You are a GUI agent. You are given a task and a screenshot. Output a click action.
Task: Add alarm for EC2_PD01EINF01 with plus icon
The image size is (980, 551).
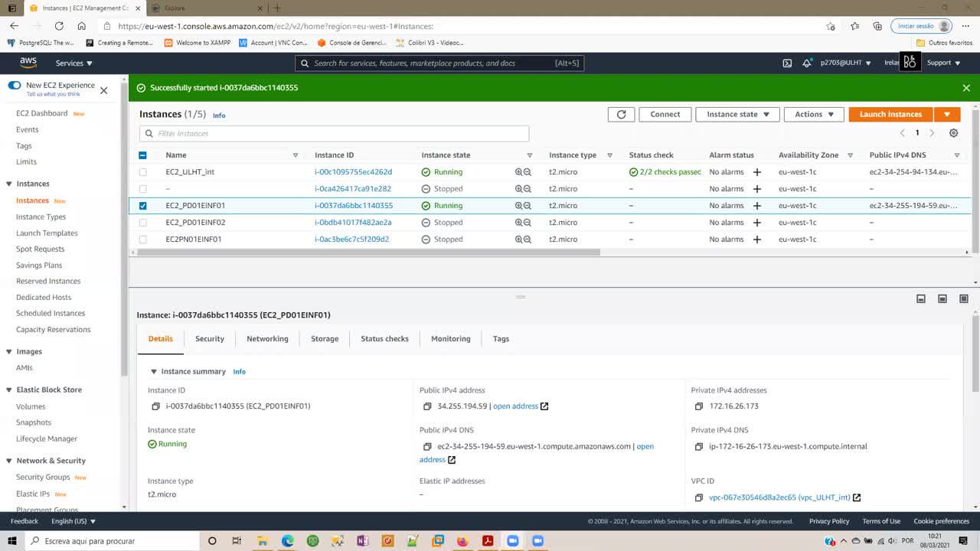click(757, 206)
